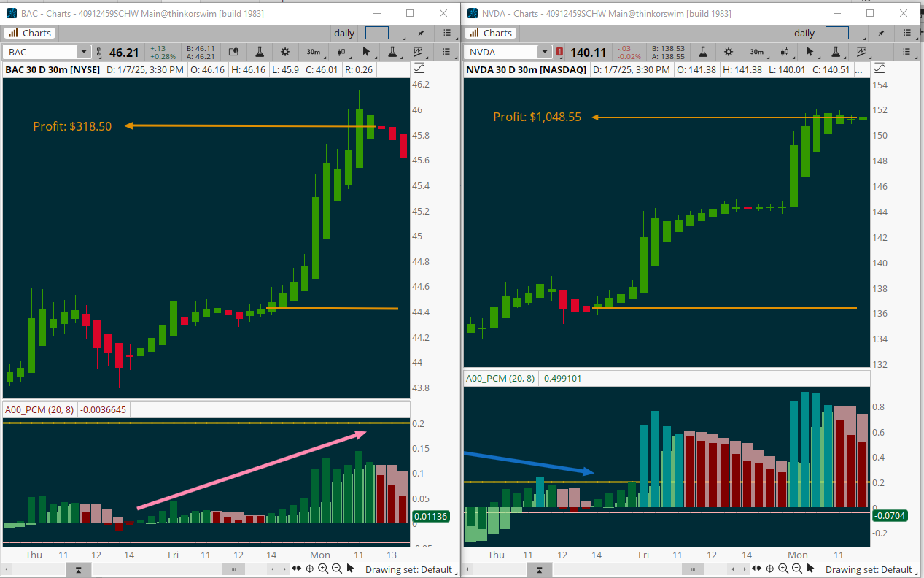Maximize the BAC Charts window
Screen dimensions: 924x578
tap(410, 13)
